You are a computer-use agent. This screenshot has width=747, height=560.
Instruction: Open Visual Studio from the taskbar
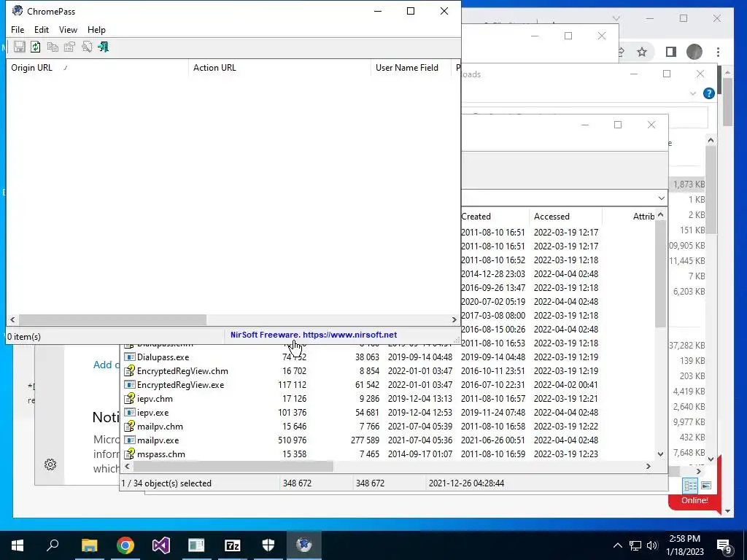click(x=161, y=545)
